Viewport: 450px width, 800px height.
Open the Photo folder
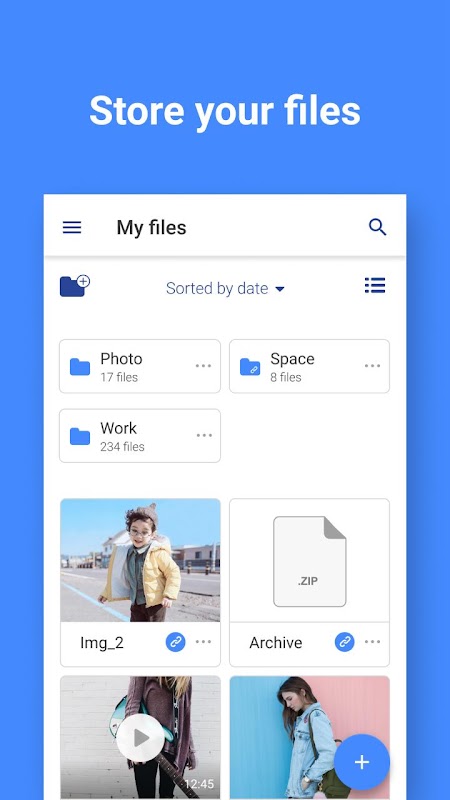(140, 366)
